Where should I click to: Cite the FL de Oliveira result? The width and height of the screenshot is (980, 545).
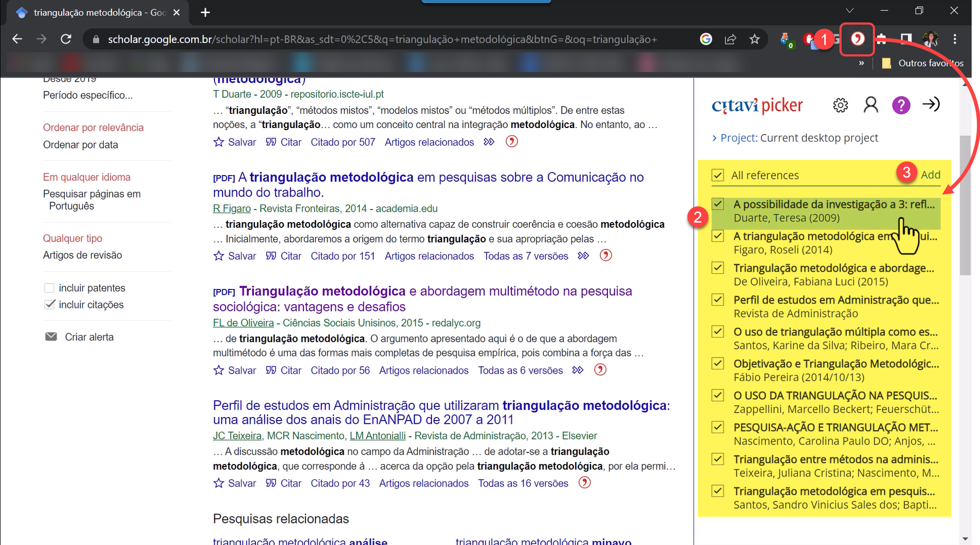[284, 370]
